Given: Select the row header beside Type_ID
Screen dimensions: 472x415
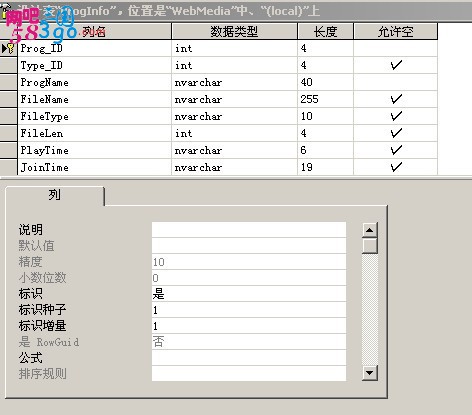Looking at the screenshot, I should [8, 65].
